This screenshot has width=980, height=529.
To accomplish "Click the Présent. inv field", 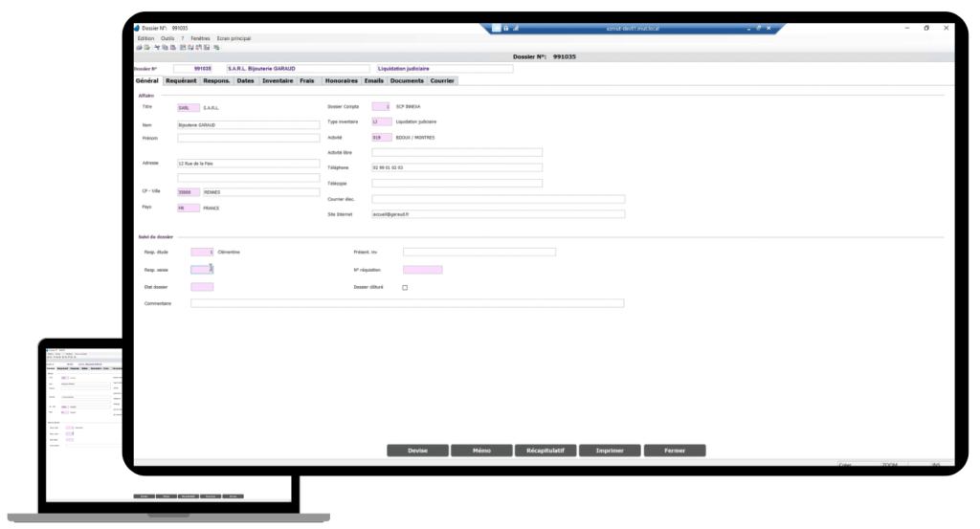I will point(479,252).
